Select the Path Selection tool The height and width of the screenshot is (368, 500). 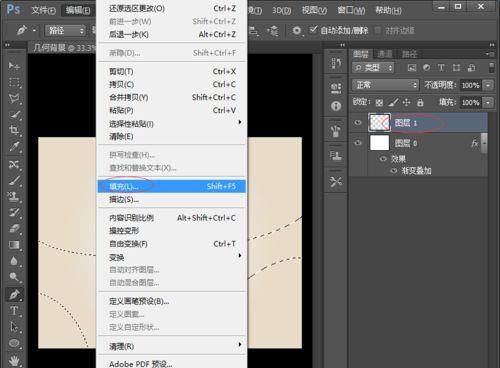point(14,327)
